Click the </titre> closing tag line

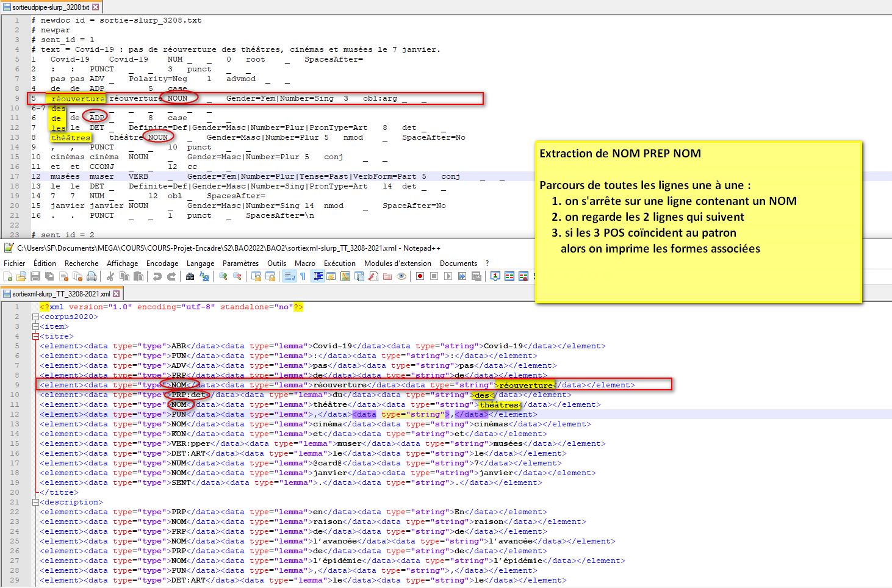pos(59,492)
